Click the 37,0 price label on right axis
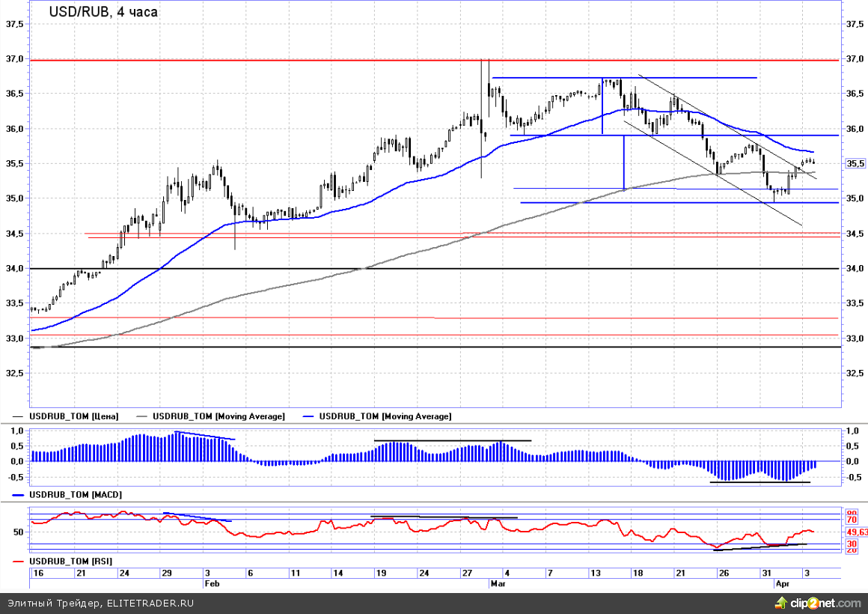868x614 pixels. tap(854, 59)
